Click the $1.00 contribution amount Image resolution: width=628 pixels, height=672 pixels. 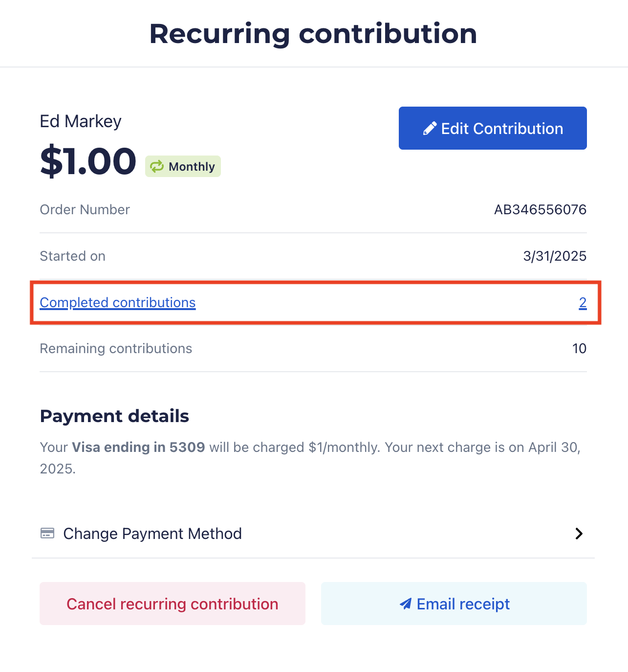tap(88, 161)
